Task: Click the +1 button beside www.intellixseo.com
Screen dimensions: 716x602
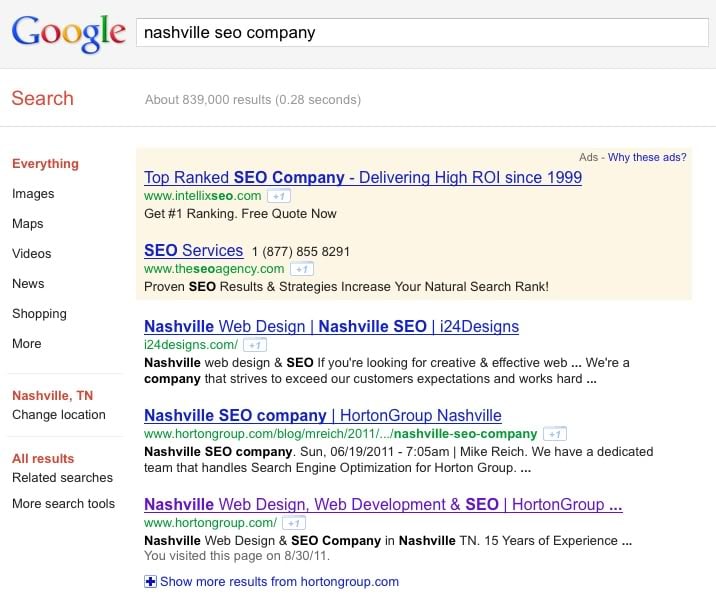Action: (x=279, y=196)
